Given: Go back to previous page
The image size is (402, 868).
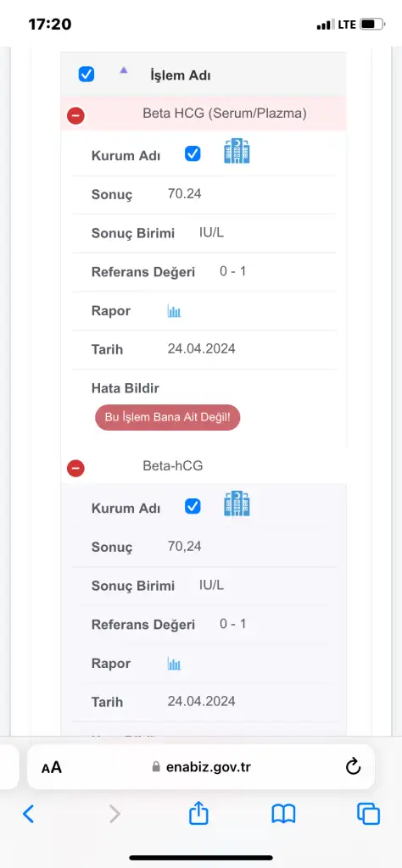Looking at the screenshot, I should [x=28, y=814].
